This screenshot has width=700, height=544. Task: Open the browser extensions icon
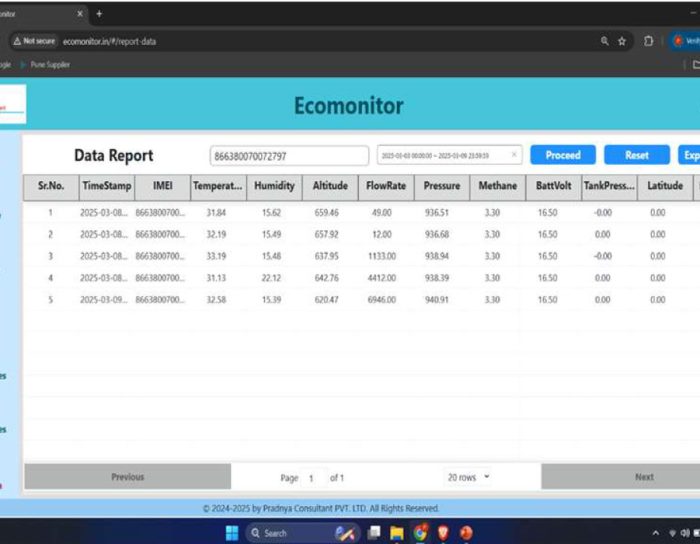click(648, 41)
